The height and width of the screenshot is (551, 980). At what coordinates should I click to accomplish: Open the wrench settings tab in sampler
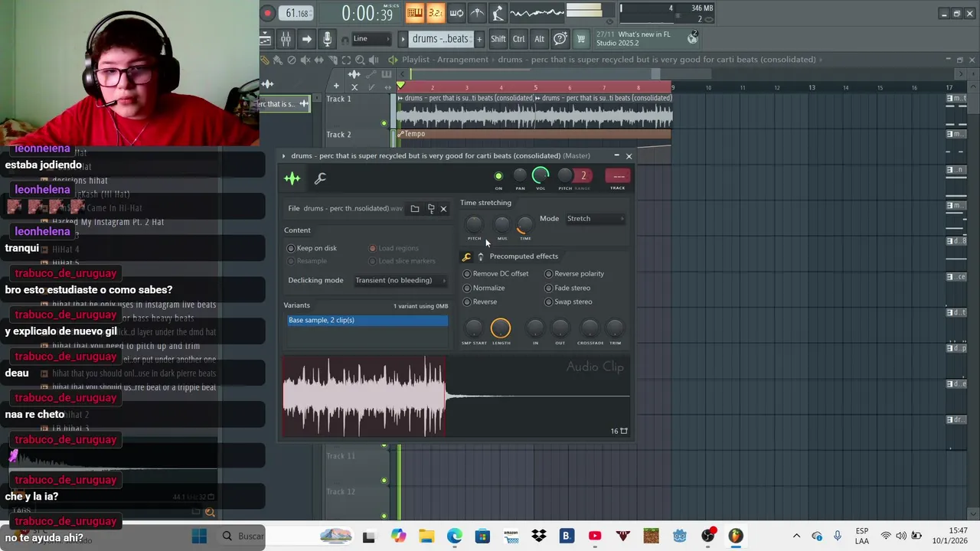[x=320, y=178]
